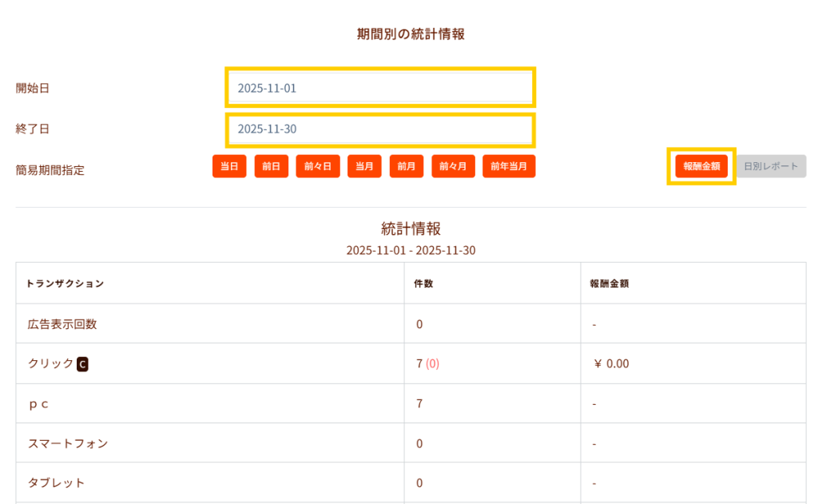The height and width of the screenshot is (504, 818).
Task: Select the 当日 quick period button
Action: 229,166
